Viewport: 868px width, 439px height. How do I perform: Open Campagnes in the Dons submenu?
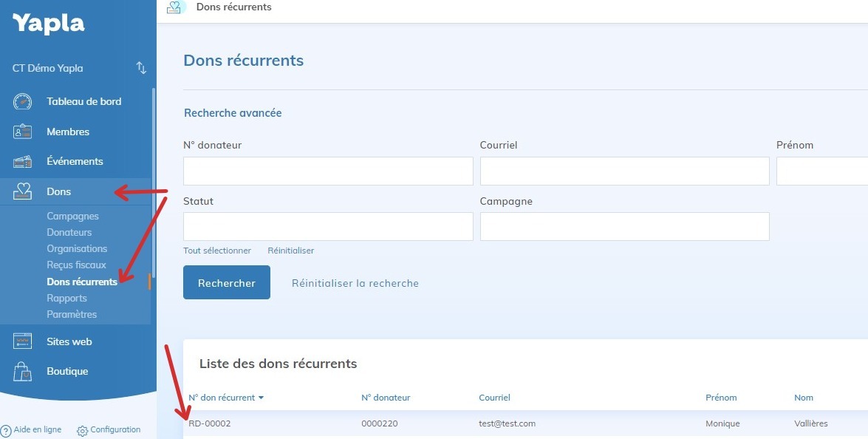pyautogui.click(x=72, y=217)
